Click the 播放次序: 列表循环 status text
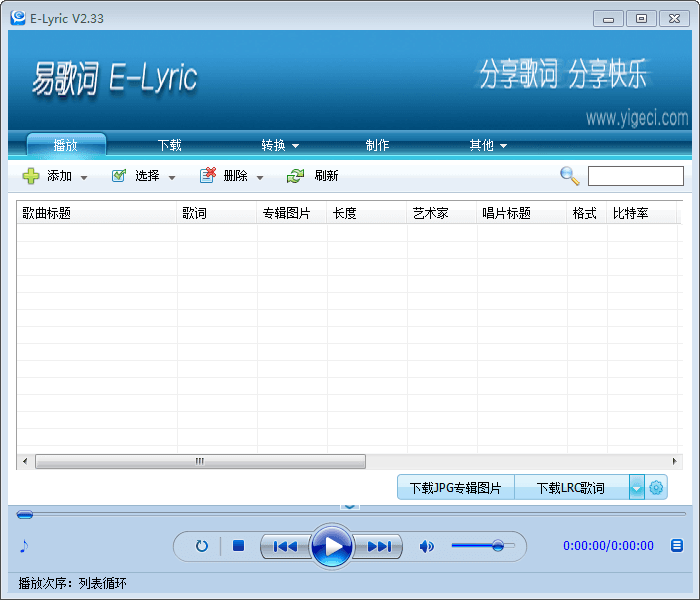This screenshot has height=600, width=700. 72,583
